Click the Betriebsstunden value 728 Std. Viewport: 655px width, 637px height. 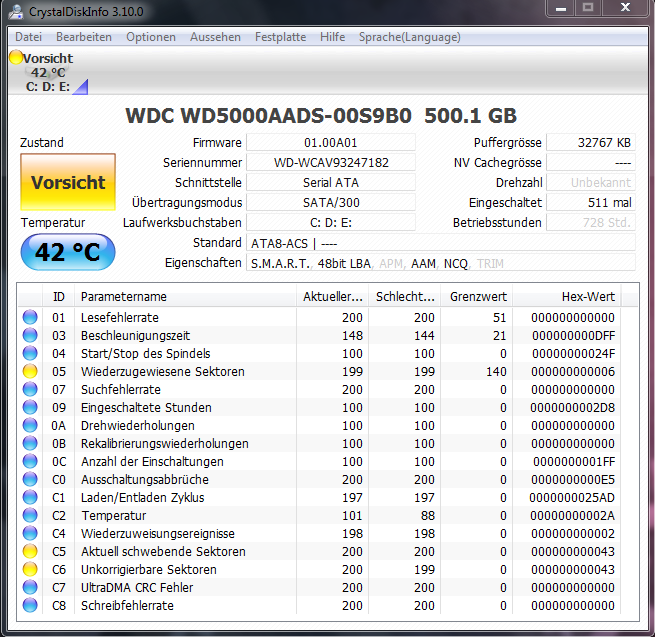point(591,223)
